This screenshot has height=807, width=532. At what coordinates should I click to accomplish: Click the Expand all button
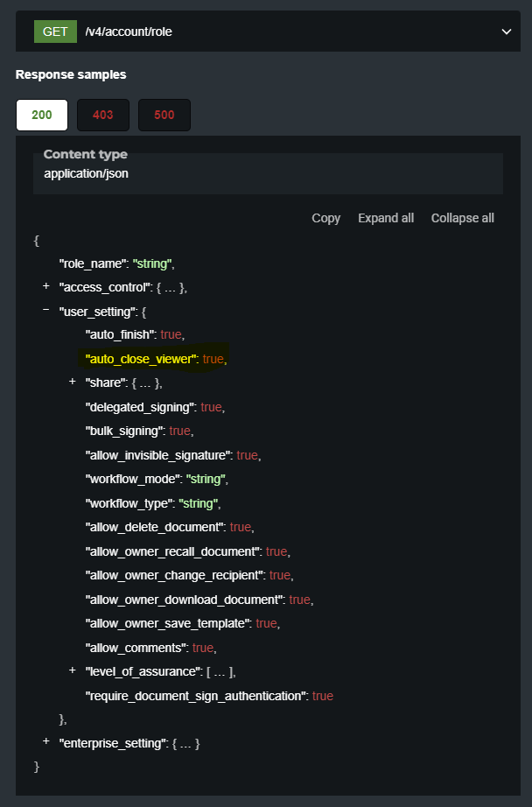(386, 218)
